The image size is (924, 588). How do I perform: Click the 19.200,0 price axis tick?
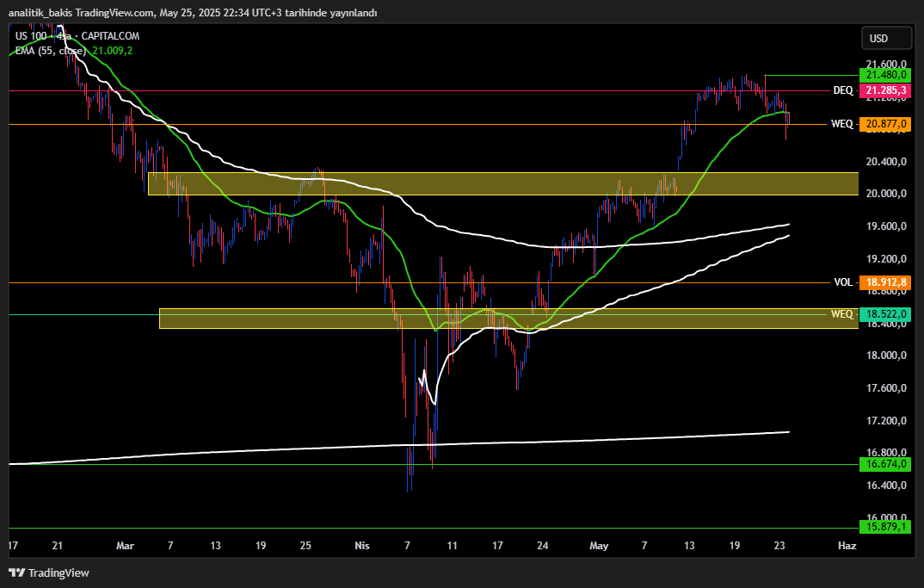click(x=885, y=259)
